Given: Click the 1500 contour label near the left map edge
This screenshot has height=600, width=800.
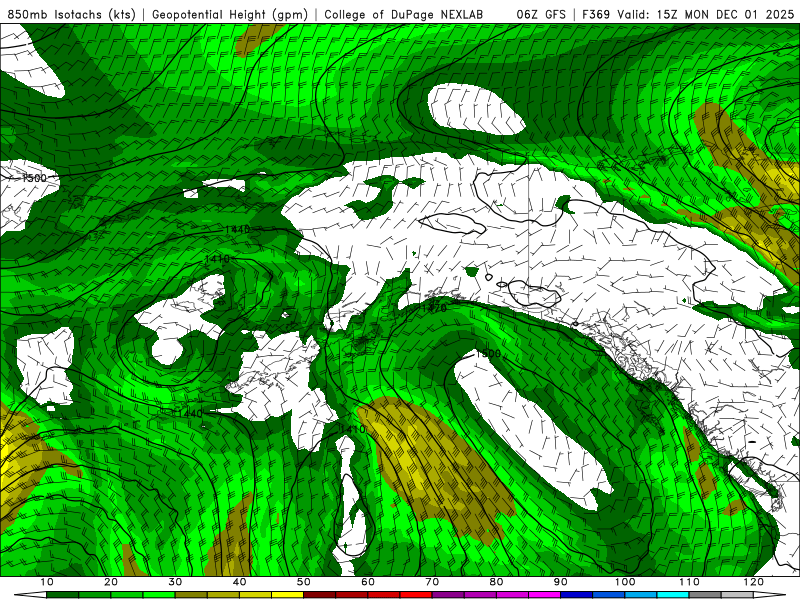Looking at the screenshot, I should 34,178.
